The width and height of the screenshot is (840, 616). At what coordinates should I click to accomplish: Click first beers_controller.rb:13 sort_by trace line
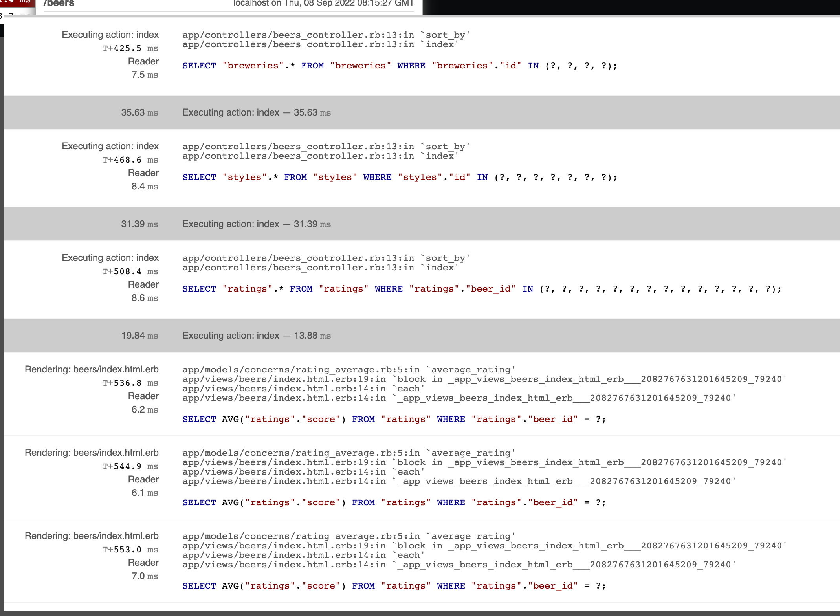click(x=326, y=35)
